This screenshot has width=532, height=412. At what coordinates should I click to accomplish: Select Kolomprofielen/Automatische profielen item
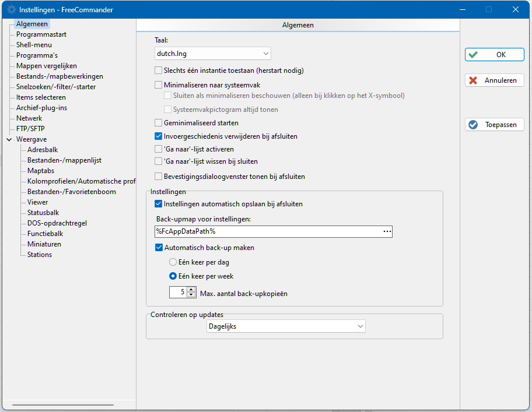click(82, 181)
